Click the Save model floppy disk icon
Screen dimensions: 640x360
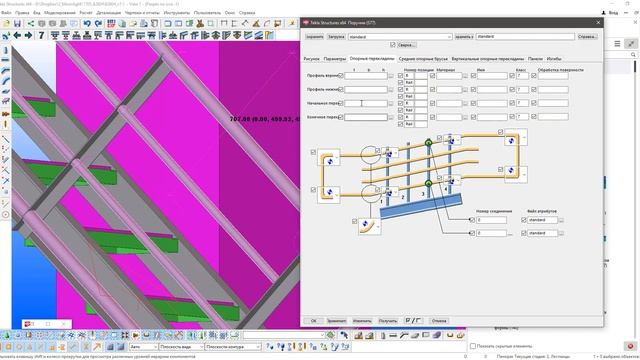[17, 24]
